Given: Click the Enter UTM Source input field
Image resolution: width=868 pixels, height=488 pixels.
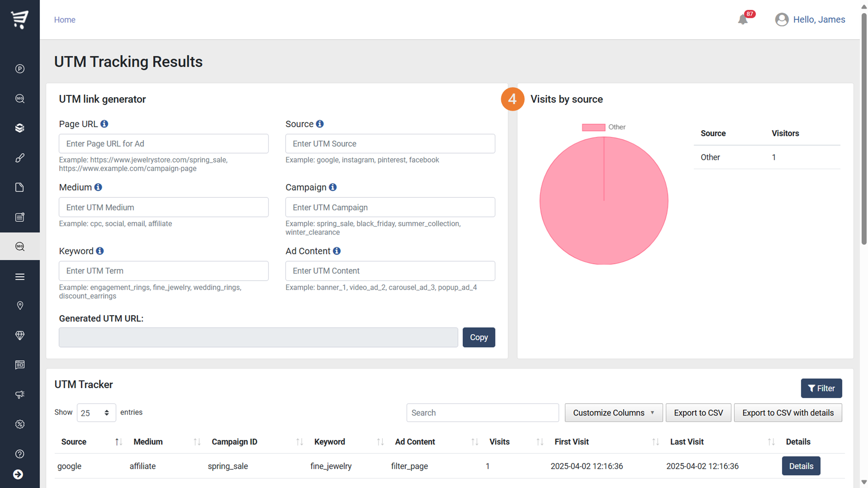Looking at the screenshot, I should click(x=390, y=144).
